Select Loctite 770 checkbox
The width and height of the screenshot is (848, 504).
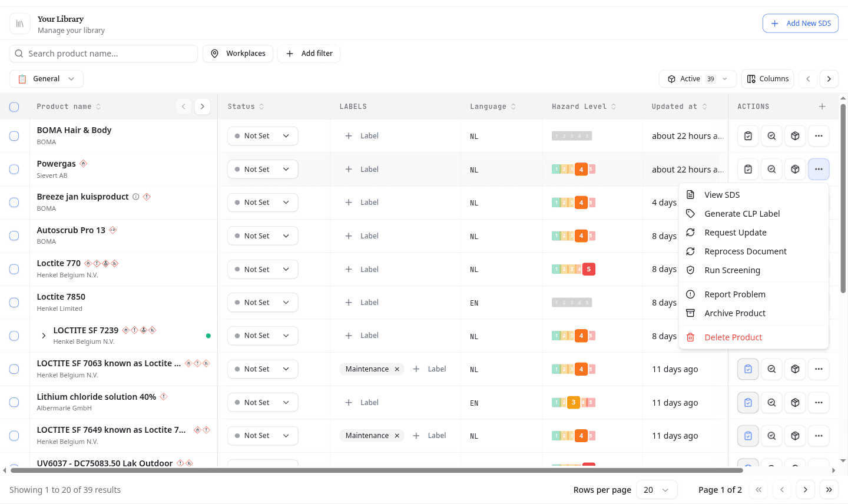click(x=14, y=269)
